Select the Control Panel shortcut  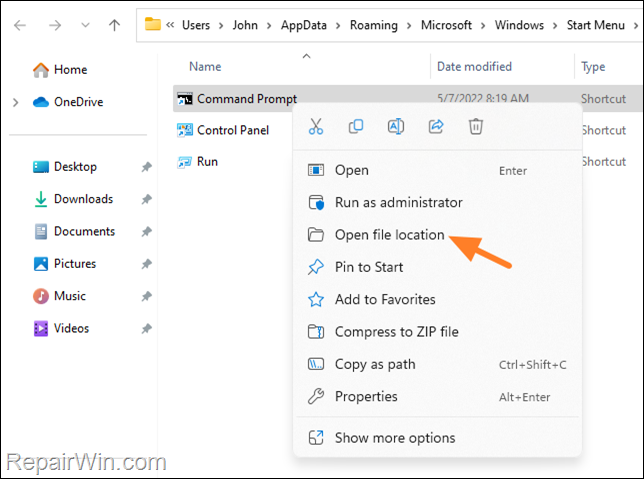tap(233, 130)
